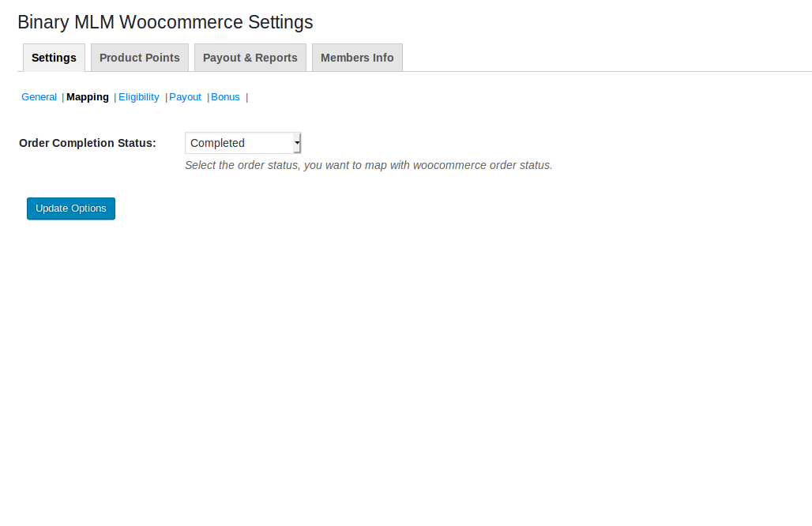
Task: Click the "Completed" value in the select box
Action: pyautogui.click(x=218, y=143)
